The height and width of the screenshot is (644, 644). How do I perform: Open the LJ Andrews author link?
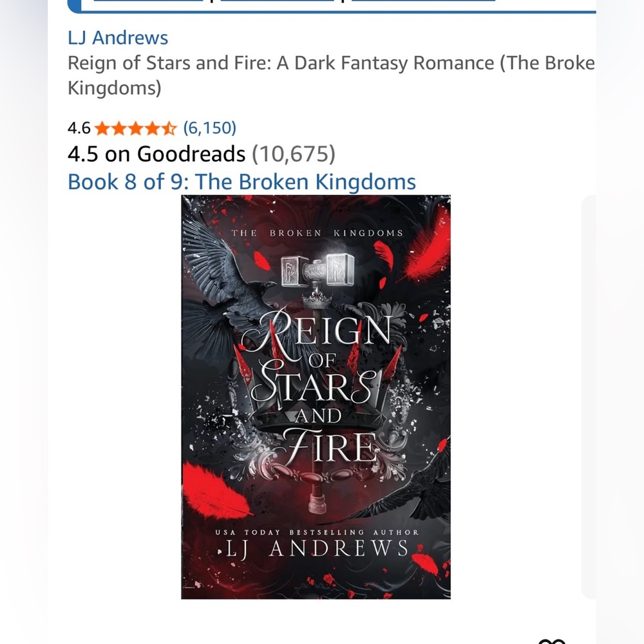[118, 38]
